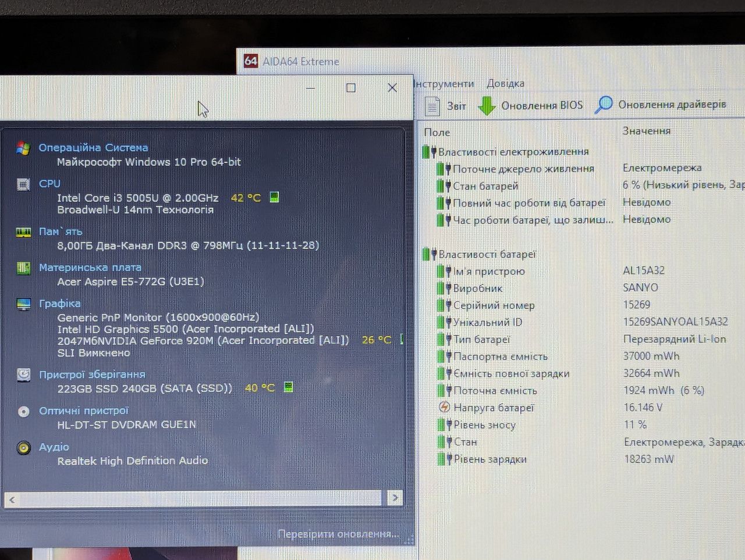Click the storage temperature reading 40 °C
The height and width of the screenshot is (560, 745).
click(260, 387)
